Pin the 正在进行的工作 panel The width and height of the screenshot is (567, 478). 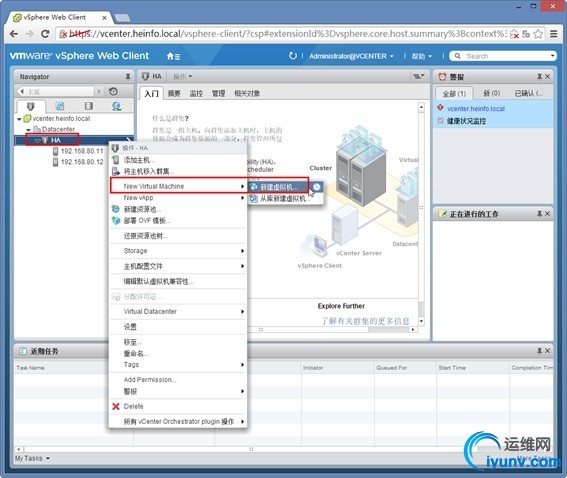pyautogui.click(x=539, y=214)
